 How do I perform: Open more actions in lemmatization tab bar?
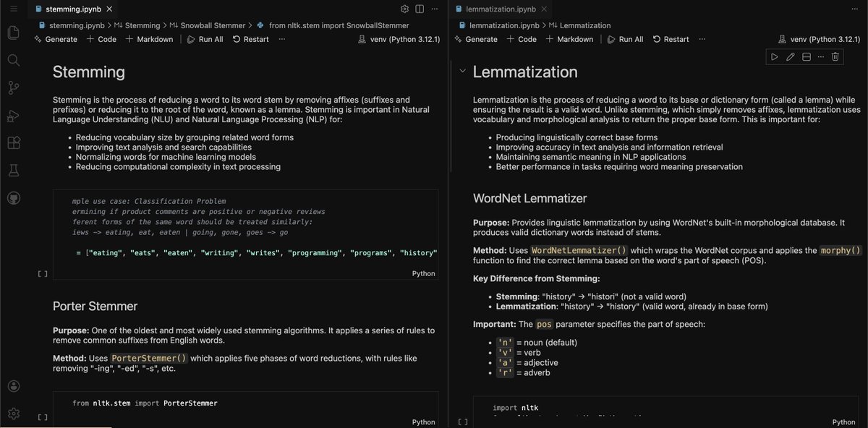point(856,9)
